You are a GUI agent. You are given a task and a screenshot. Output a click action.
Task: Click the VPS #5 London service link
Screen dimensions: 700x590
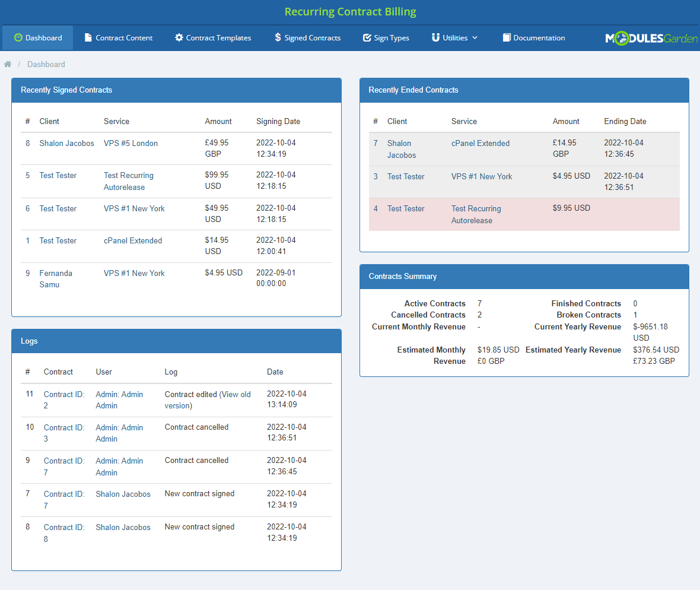[131, 143]
